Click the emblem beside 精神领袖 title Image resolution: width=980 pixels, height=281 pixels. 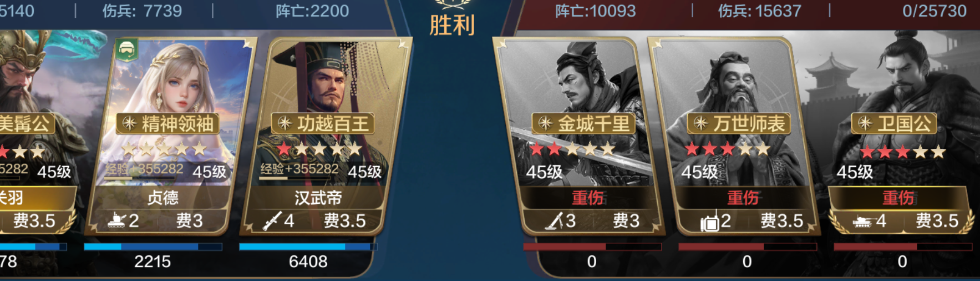129,123
